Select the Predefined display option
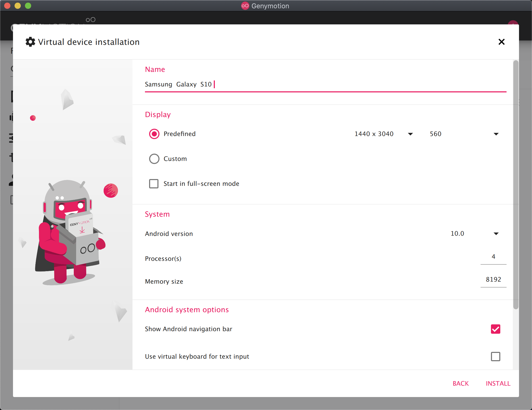 click(154, 134)
